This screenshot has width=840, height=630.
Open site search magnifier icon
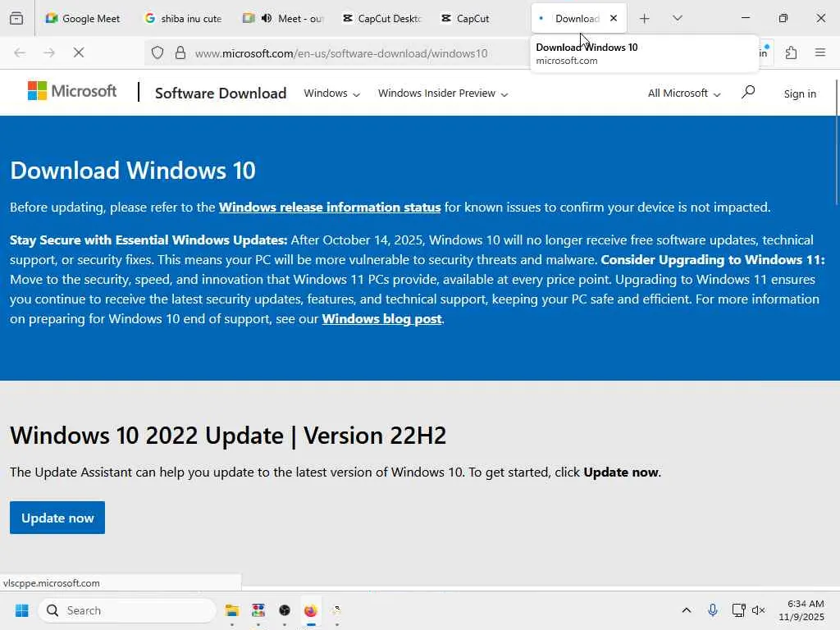748,93
